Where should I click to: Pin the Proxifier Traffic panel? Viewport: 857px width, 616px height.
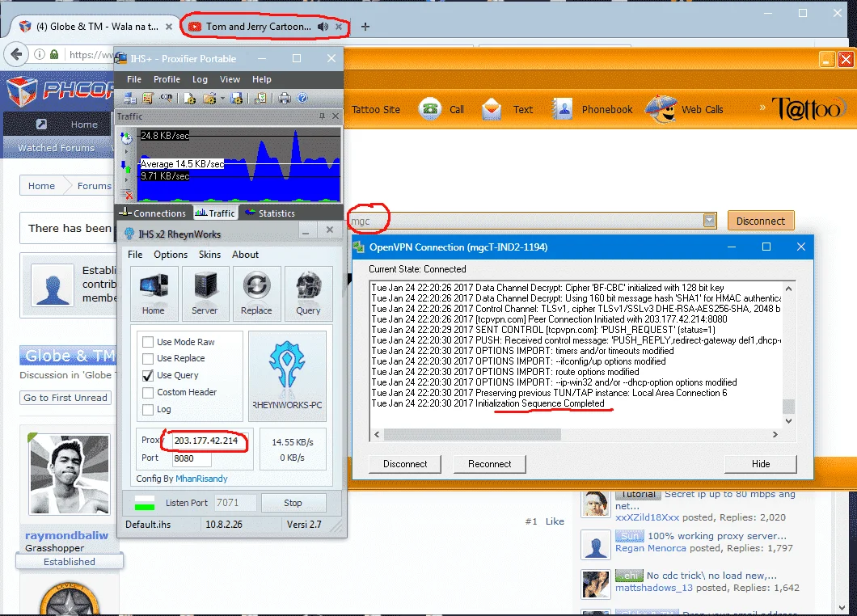[x=322, y=116]
